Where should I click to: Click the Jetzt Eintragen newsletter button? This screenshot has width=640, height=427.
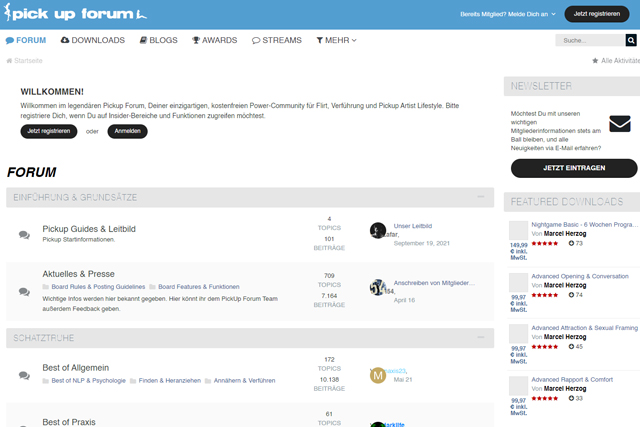(574, 168)
